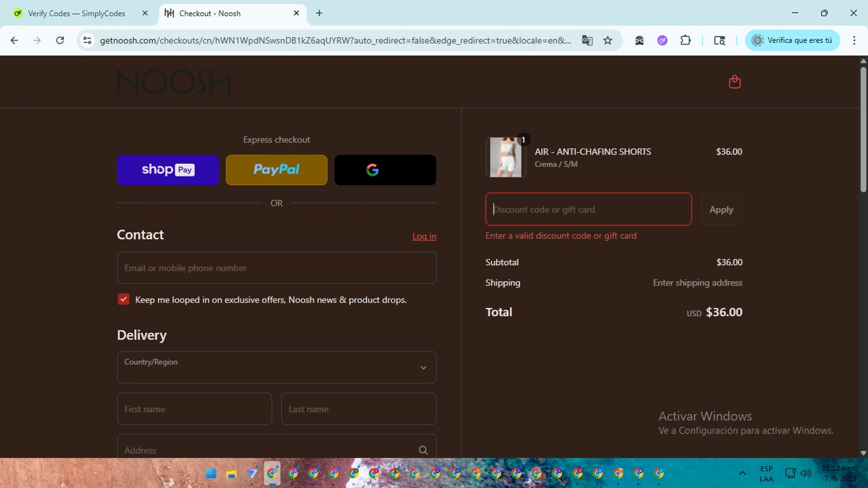Click the Crema / S/M variant text
This screenshot has height=488, width=868.
click(x=556, y=164)
